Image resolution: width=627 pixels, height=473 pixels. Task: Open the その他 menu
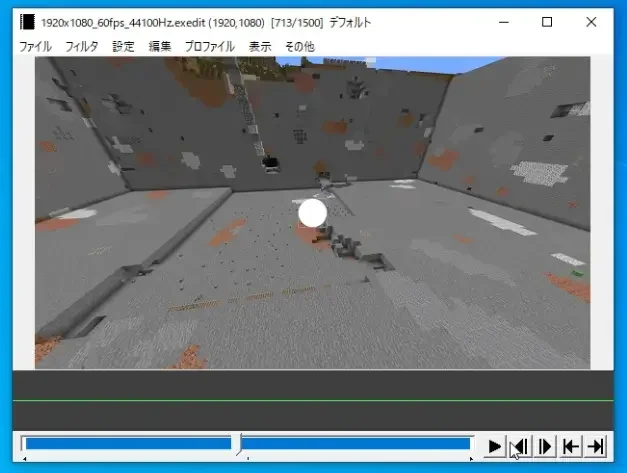(299, 46)
